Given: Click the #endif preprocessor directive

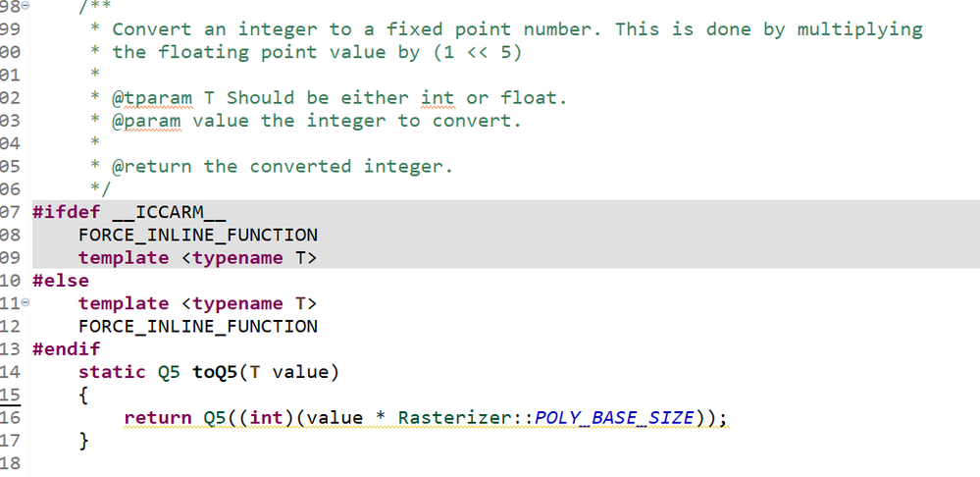Looking at the screenshot, I should 67,348.
